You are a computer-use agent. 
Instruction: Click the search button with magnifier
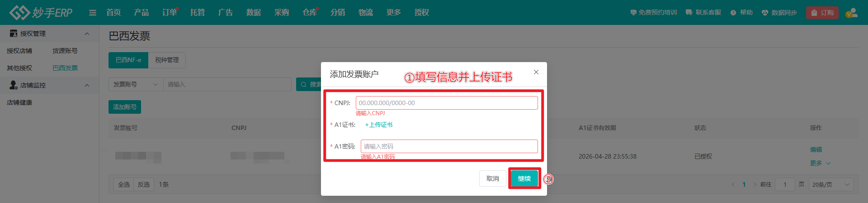pyautogui.click(x=309, y=84)
